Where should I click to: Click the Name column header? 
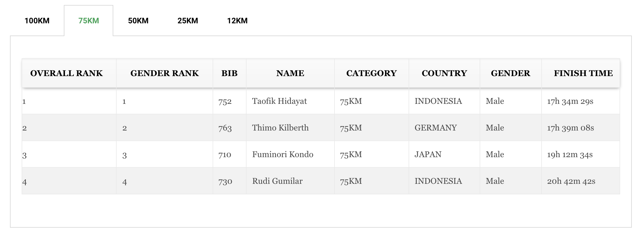[x=290, y=73]
